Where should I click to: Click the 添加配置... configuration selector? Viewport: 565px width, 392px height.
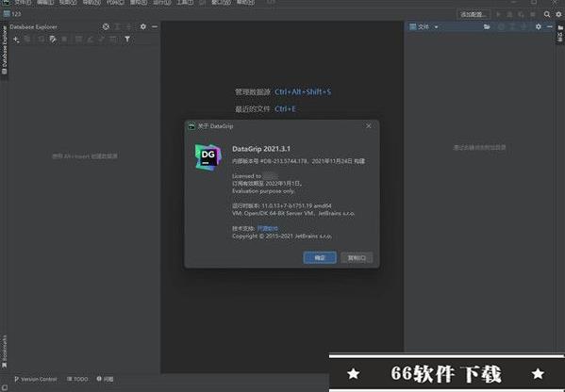click(x=474, y=14)
